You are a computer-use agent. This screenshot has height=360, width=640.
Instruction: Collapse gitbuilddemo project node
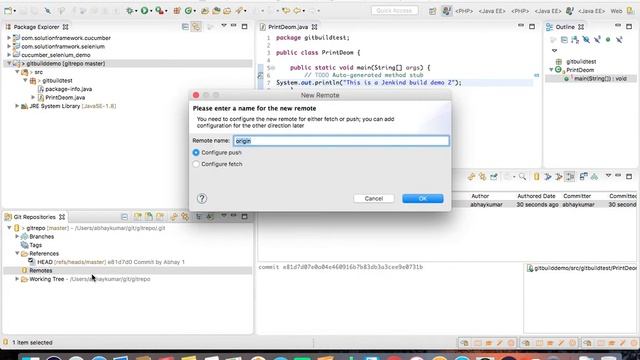(x=9, y=64)
